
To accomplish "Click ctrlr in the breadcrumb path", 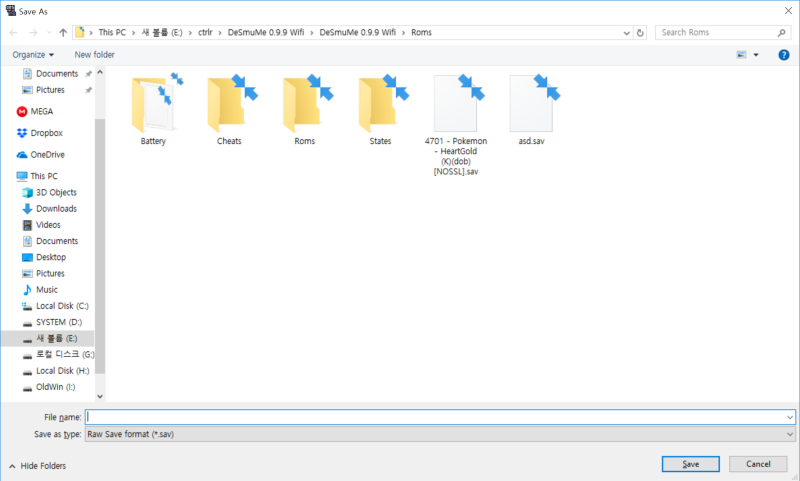I will pos(205,32).
